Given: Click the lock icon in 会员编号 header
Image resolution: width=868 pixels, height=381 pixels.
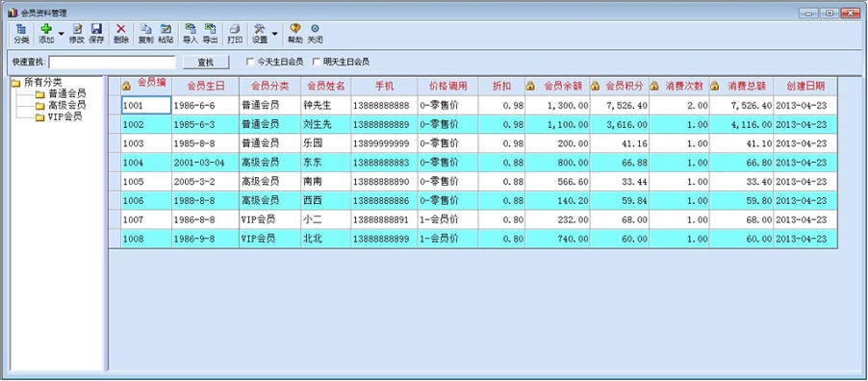Looking at the screenshot, I should (x=126, y=86).
